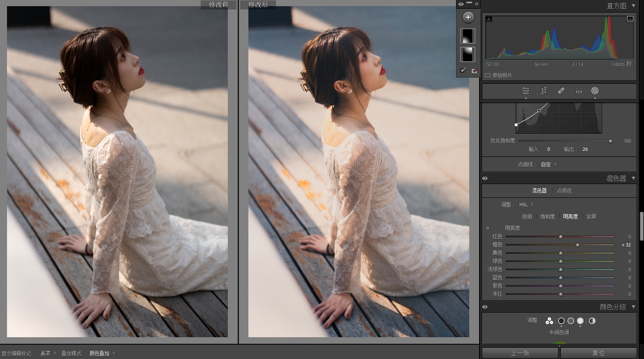Click the 蓝色 luminance slider handle
The width and height of the screenshot is (644, 359).
pos(561,278)
